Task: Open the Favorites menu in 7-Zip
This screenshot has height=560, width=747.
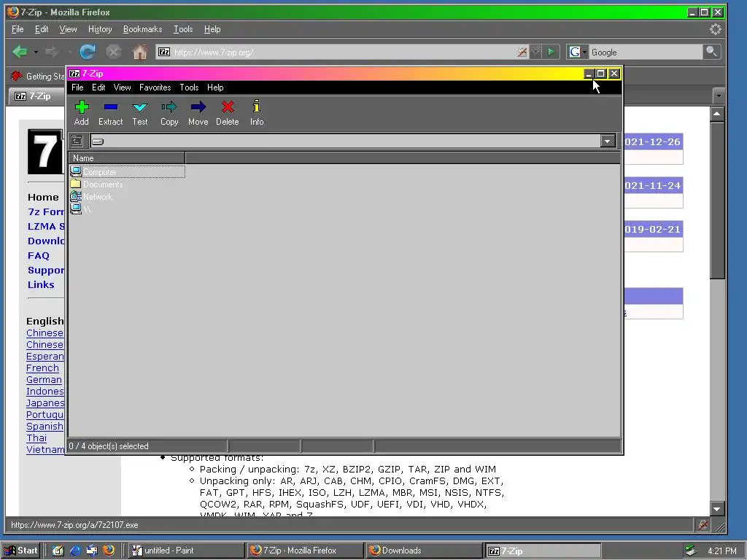Action: (155, 87)
